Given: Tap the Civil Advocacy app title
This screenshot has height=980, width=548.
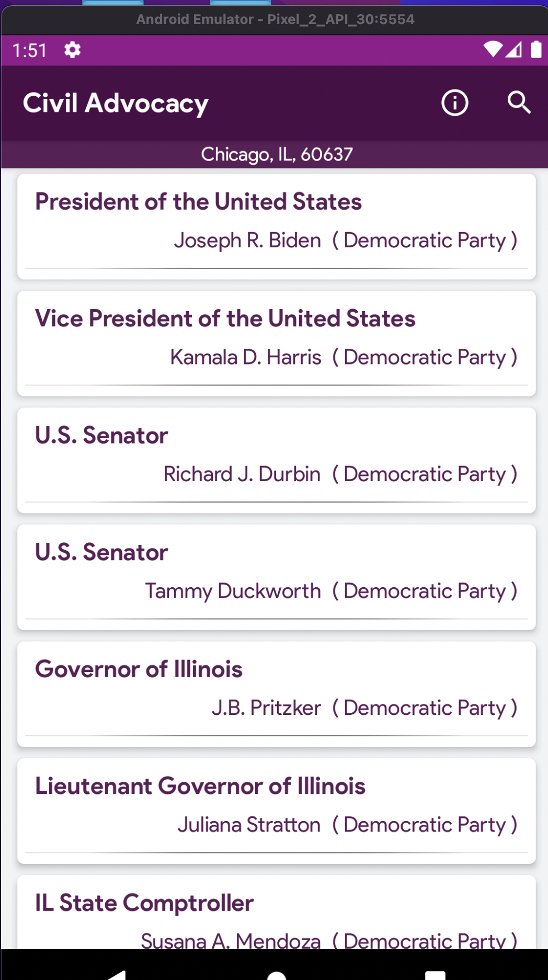Looking at the screenshot, I should pos(116,103).
